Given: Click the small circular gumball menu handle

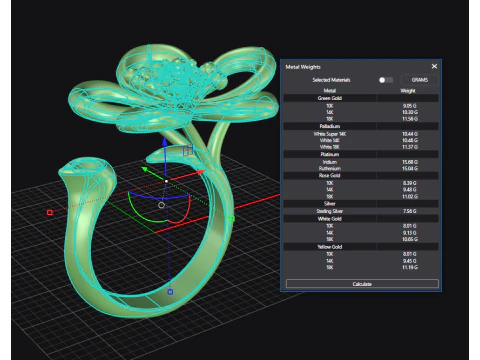Looking at the screenshot, I should [x=161, y=205].
